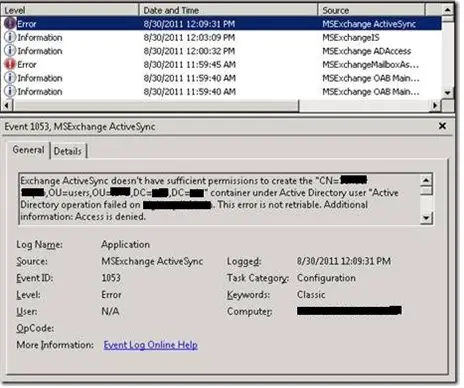Select the MSExchange ADAccess event row
464x388 pixels.
[221, 51]
